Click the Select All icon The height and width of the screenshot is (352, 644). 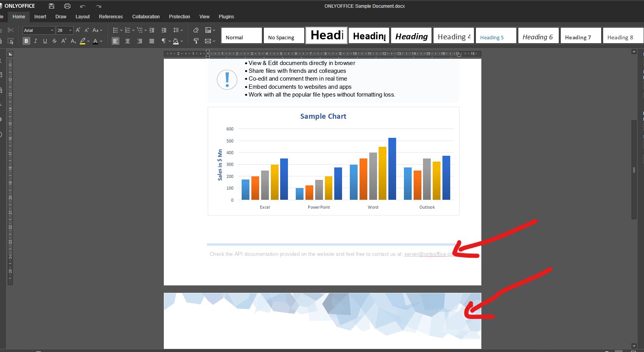(11, 41)
